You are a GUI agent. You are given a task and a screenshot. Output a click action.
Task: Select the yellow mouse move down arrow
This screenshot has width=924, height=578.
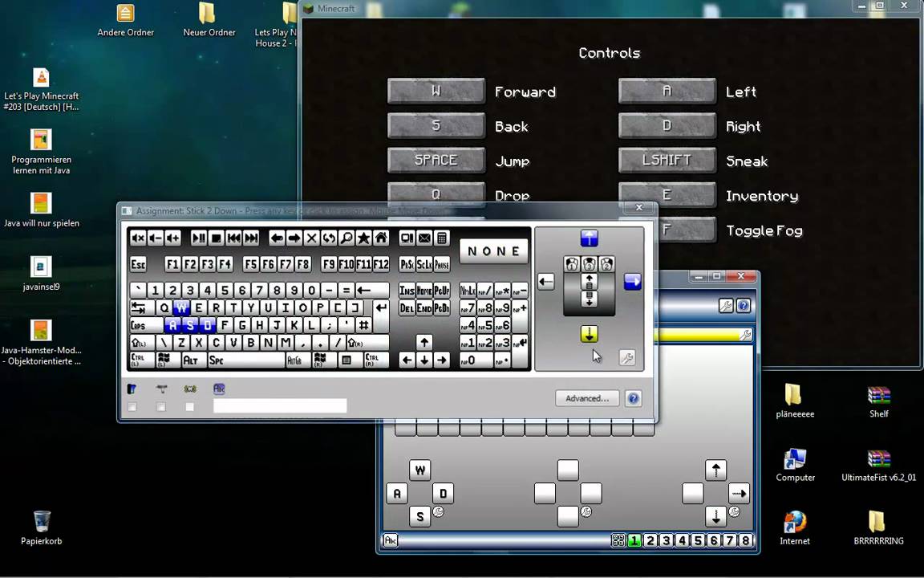(x=590, y=335)
